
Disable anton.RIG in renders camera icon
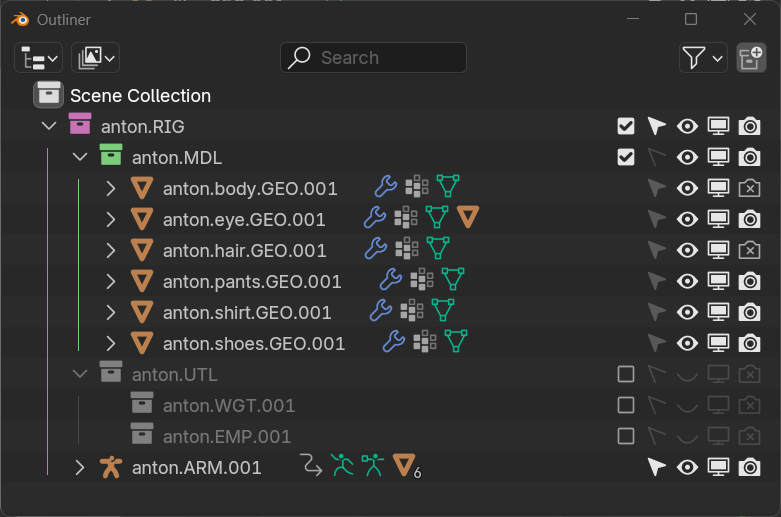tap(749, 126)
